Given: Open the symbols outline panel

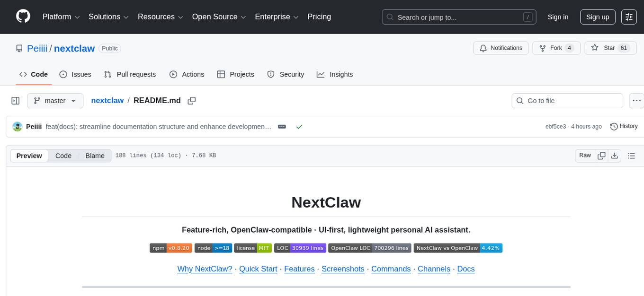Looking at the screenshot, I should [632, 155].
